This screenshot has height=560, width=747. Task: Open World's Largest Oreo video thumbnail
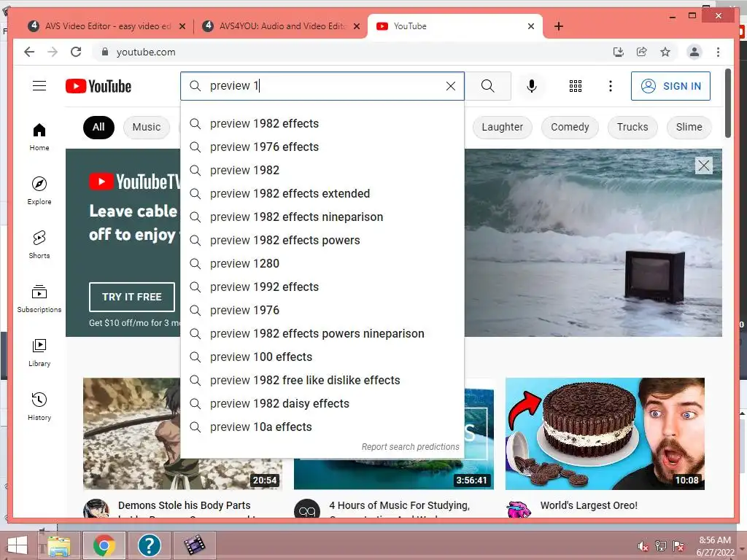[x=605, y=433]
